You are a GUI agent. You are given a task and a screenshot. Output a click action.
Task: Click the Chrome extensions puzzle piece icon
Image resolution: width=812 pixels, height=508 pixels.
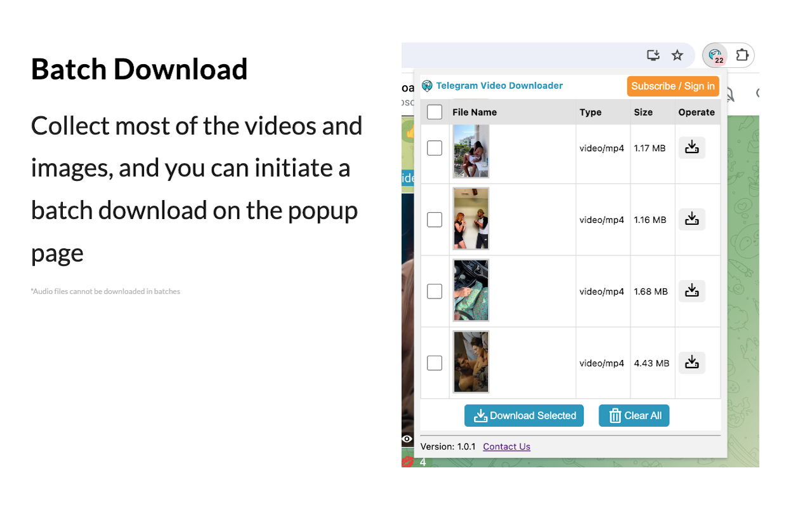coord(741,55)
